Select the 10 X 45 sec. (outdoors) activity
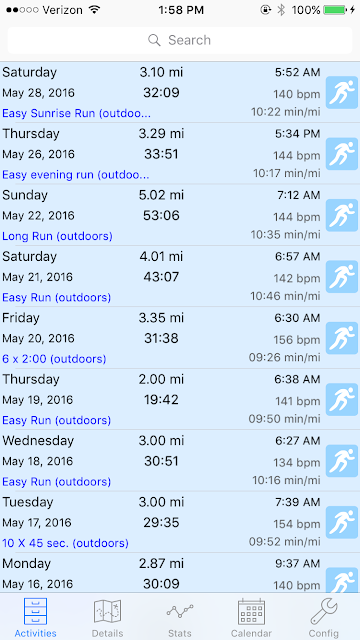The height and width of the screenshot is (640, 360). (65, 543)
